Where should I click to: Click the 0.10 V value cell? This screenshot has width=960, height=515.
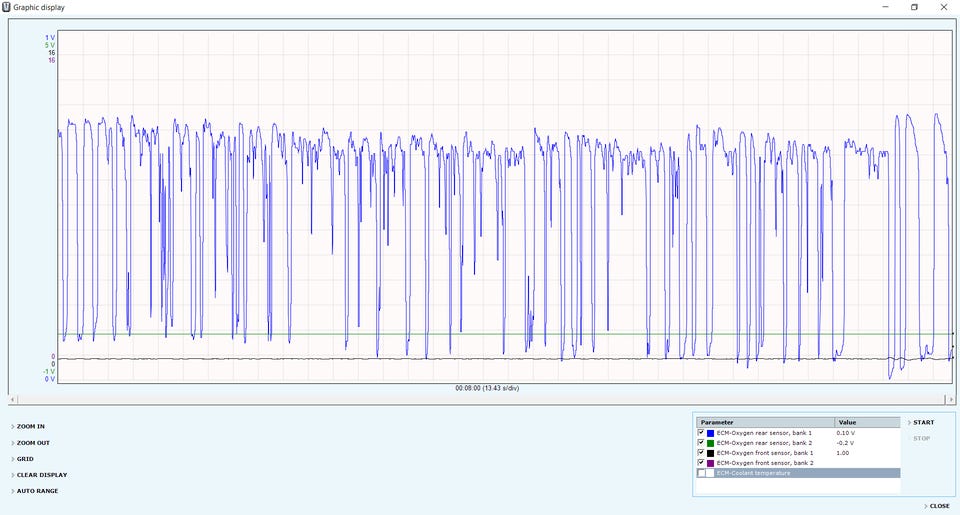(x=846, y=433)
